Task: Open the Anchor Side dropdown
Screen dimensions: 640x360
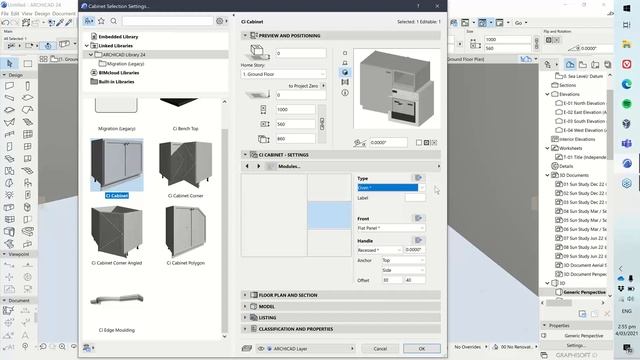Action: [x=403, y=270]
